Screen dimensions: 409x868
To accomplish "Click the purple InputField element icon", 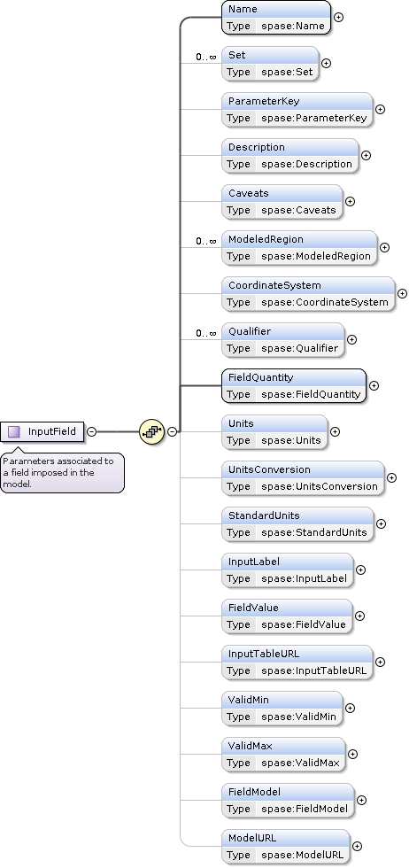I will tap(14, 431).
